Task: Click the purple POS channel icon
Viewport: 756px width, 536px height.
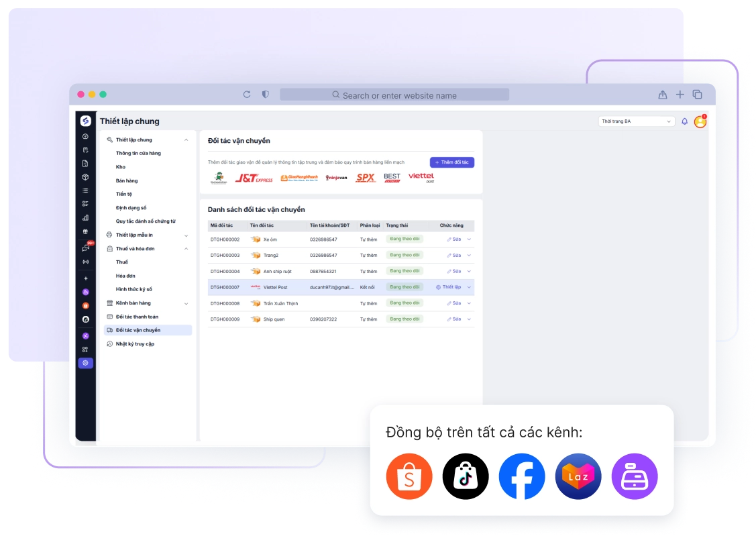Action: click(635, 476)
